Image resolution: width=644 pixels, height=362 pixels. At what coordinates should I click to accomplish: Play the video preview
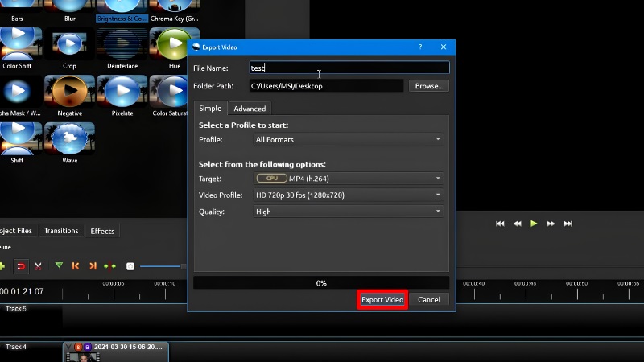tap(534, 224)
